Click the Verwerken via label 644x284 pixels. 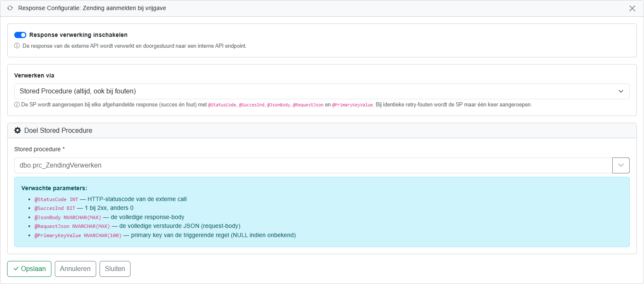34,76
